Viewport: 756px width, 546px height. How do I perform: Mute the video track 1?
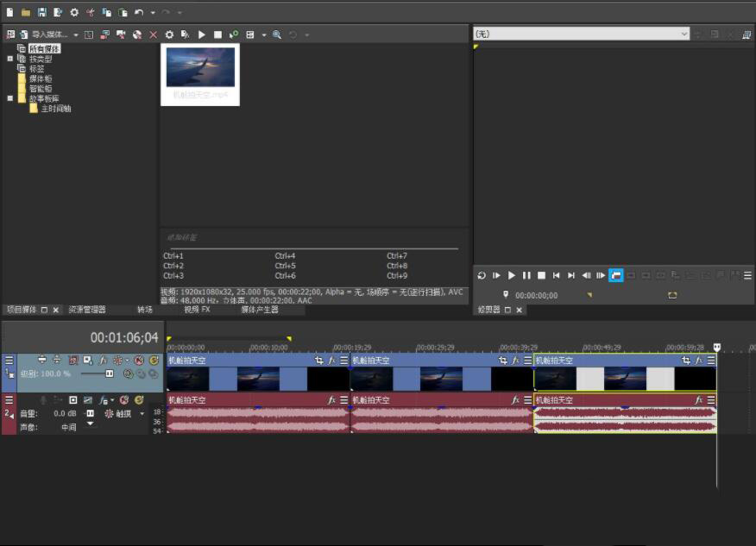[139, 360]
